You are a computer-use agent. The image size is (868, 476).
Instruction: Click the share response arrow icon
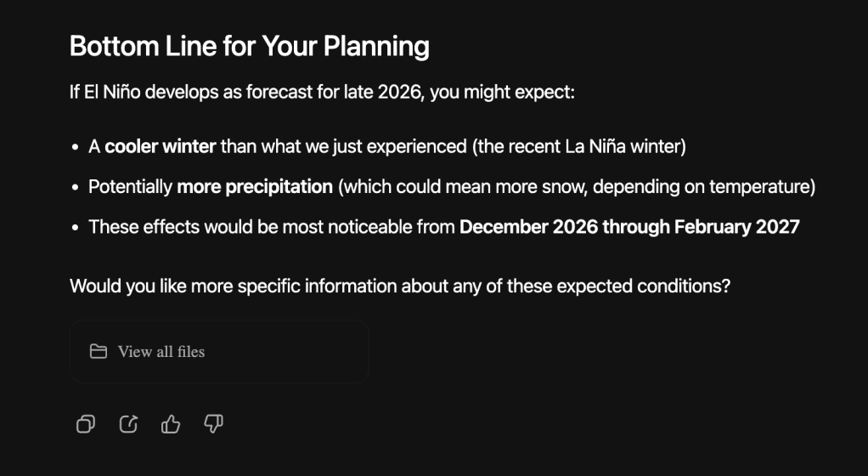pos(128,423)
